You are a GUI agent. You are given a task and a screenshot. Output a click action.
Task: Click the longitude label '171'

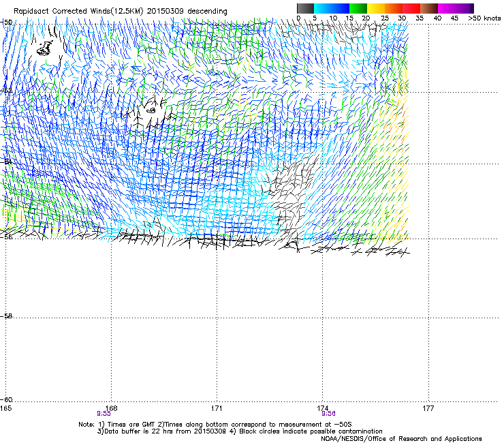tap(217, 408)
